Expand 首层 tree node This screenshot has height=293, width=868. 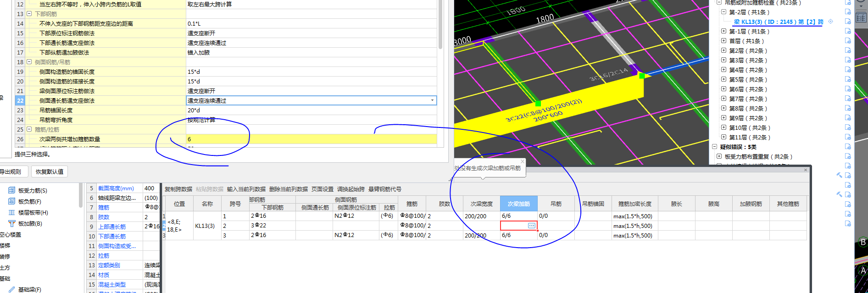tap(723, 41)
